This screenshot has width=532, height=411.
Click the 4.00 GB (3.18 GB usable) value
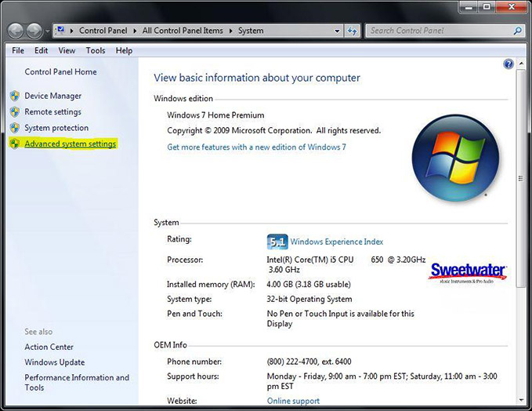[x=309, y=284]
